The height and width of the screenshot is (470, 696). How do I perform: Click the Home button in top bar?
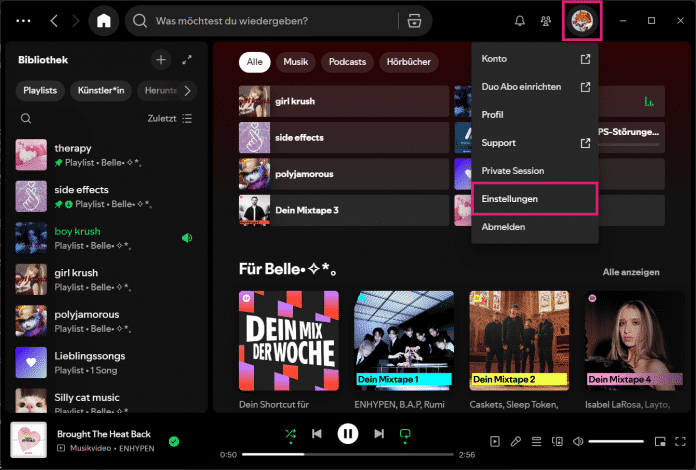tap(103, 20)
